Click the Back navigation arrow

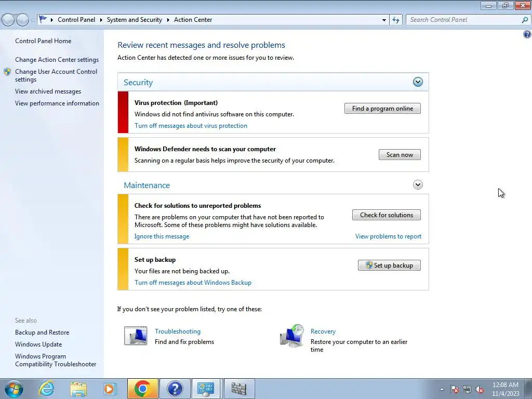[x=8, y=20]
